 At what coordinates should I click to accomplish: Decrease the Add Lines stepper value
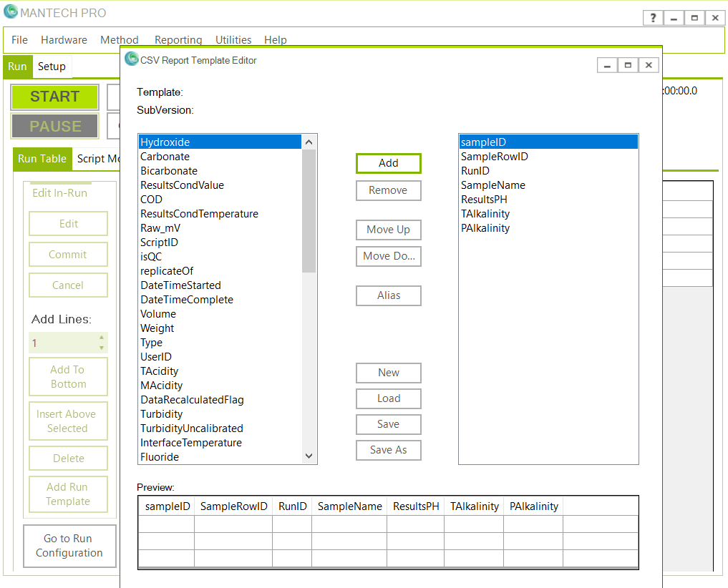pyautogui.click(x=102, y=348)
